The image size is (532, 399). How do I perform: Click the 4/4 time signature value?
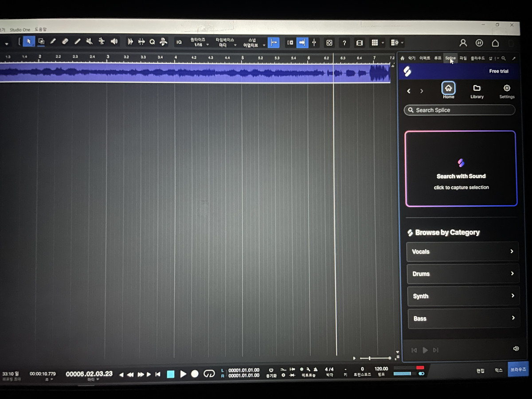329,369
